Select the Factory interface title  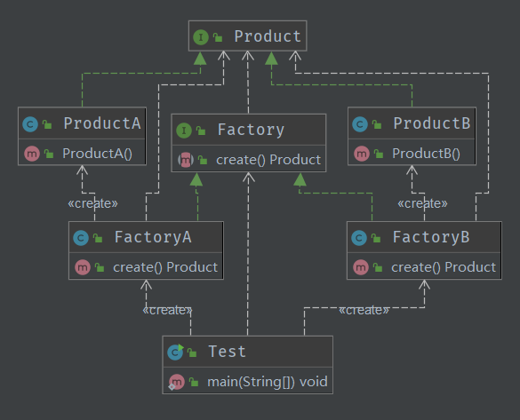(251, 130)
